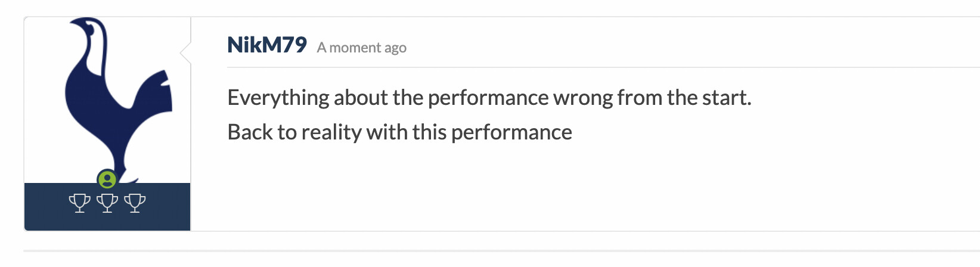Click the line "Back to reality with this performance"
The image size is (980, 267).
pos(399,132)
